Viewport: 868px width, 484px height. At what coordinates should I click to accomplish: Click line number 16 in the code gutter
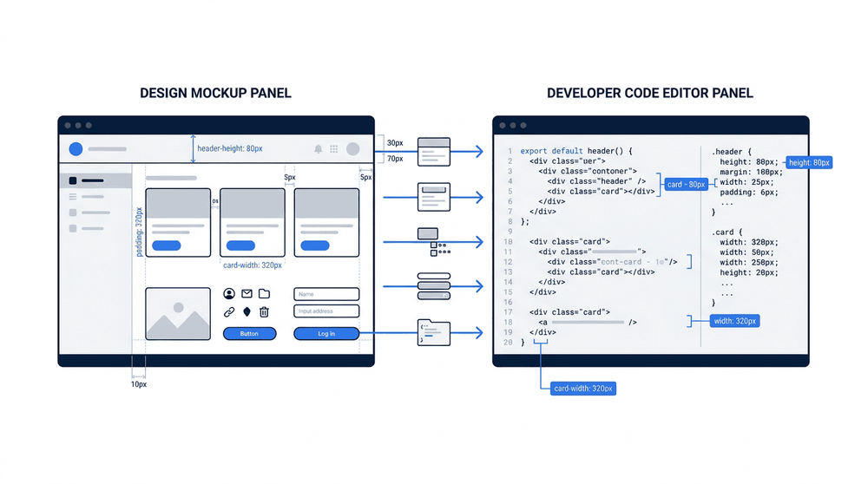point(508,302)
